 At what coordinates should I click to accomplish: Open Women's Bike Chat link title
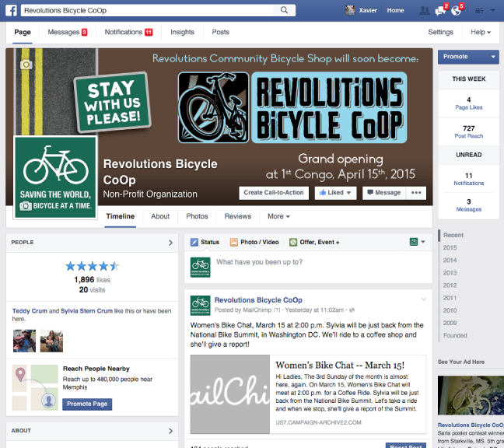pyautogui.click(x=340, y=366)
